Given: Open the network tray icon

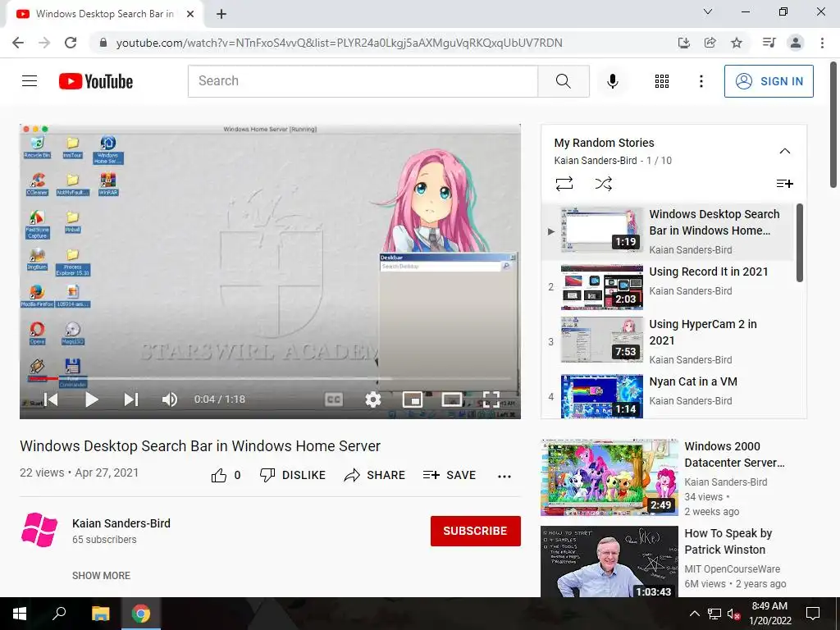Looking at the screenshot, I should [714, 614].
